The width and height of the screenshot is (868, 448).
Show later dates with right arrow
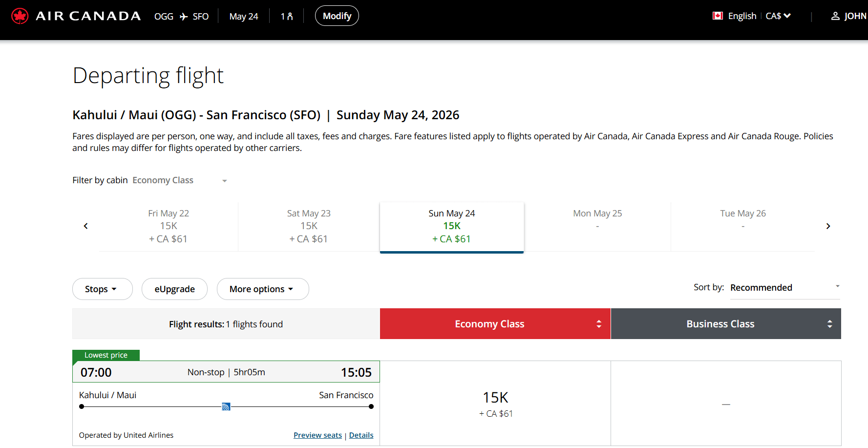point(828,226)
